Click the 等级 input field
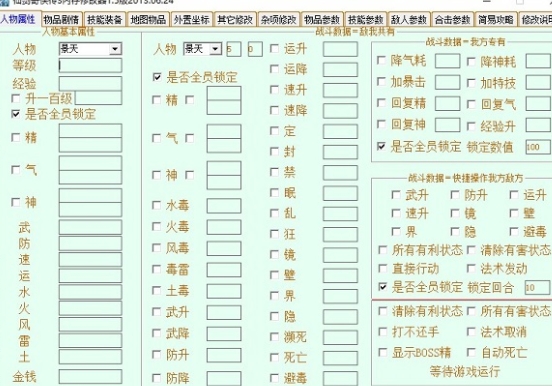This screenshot has width=552, height=386. 90,66
